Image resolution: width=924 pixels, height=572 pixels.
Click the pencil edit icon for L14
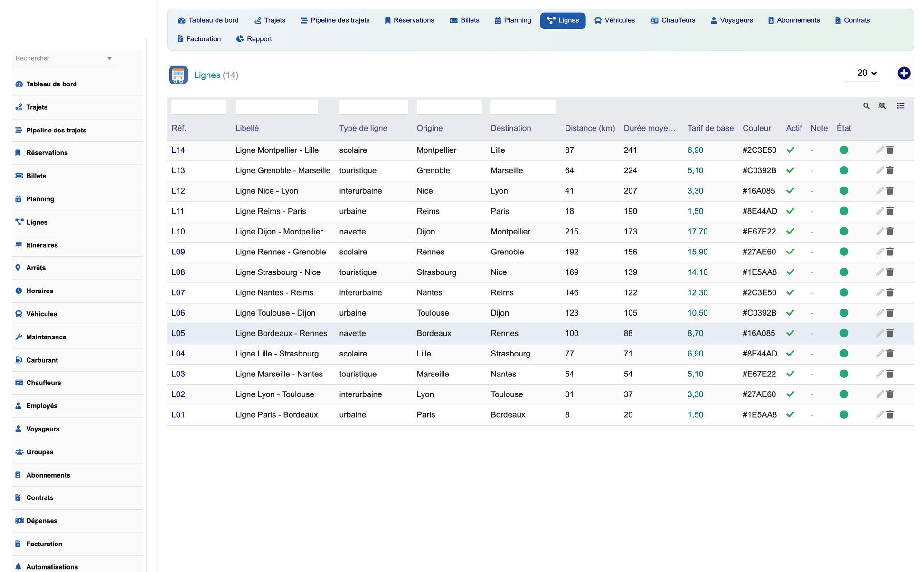click(879, 150)
